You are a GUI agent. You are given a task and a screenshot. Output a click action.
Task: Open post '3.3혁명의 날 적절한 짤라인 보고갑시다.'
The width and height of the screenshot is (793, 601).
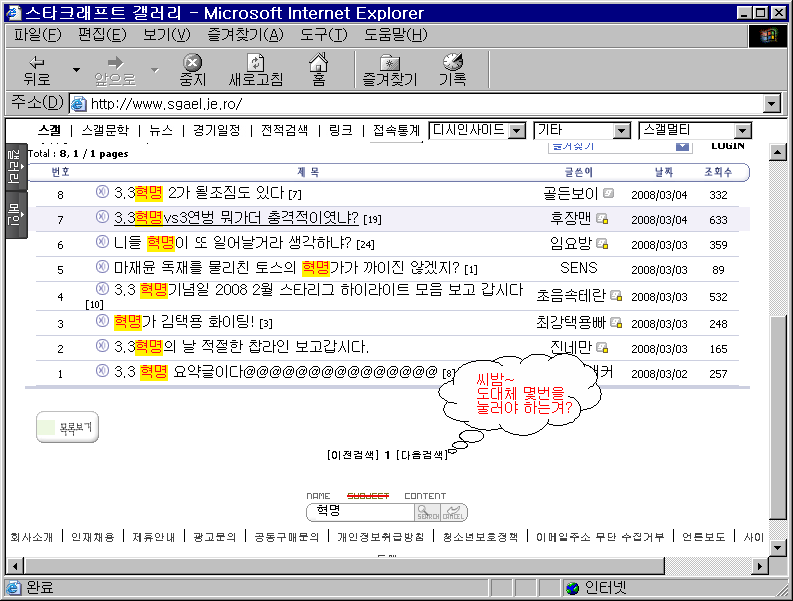point(241,347)
